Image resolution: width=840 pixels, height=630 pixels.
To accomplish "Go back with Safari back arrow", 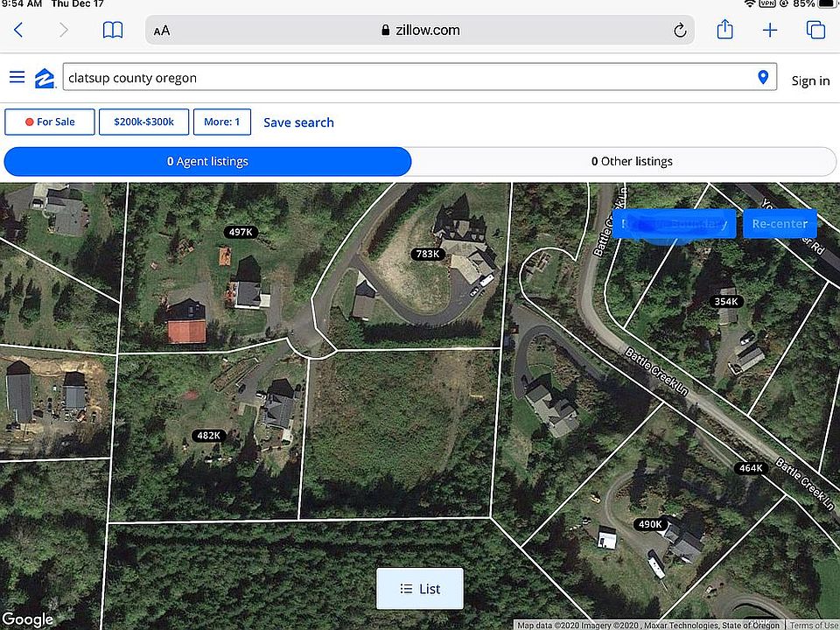I will coord(18,30).
